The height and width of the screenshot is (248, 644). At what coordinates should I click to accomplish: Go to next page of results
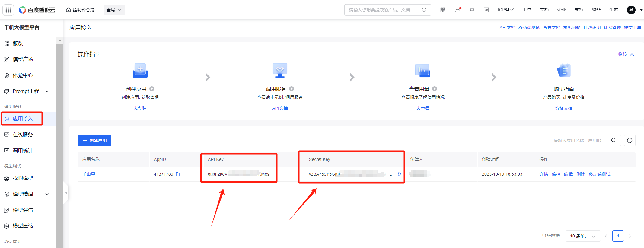point(630,236)
